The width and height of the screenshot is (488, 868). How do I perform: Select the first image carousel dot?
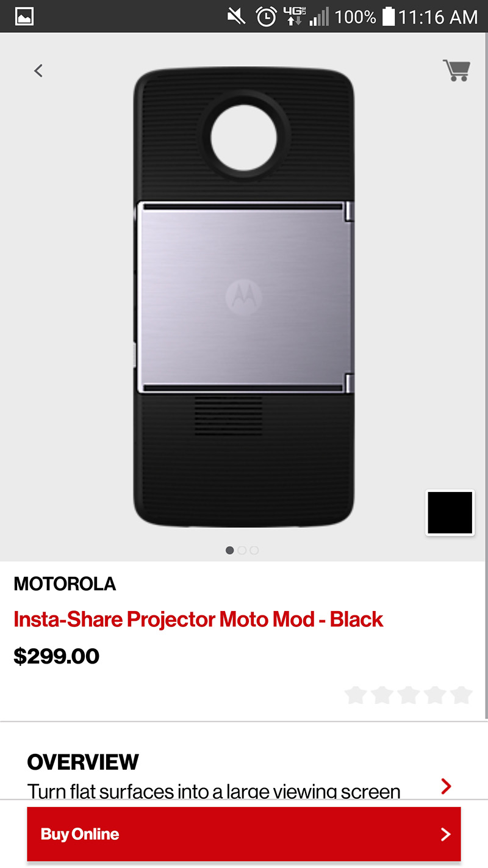point(229,550)
